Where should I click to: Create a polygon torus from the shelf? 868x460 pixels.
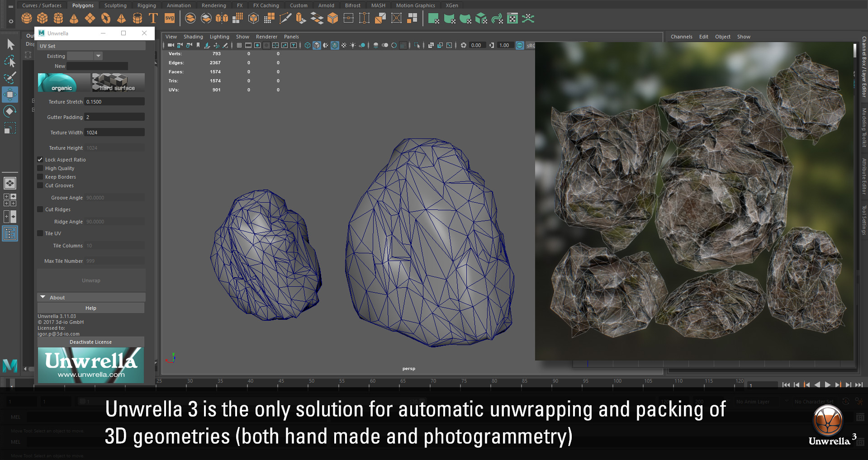106,18
